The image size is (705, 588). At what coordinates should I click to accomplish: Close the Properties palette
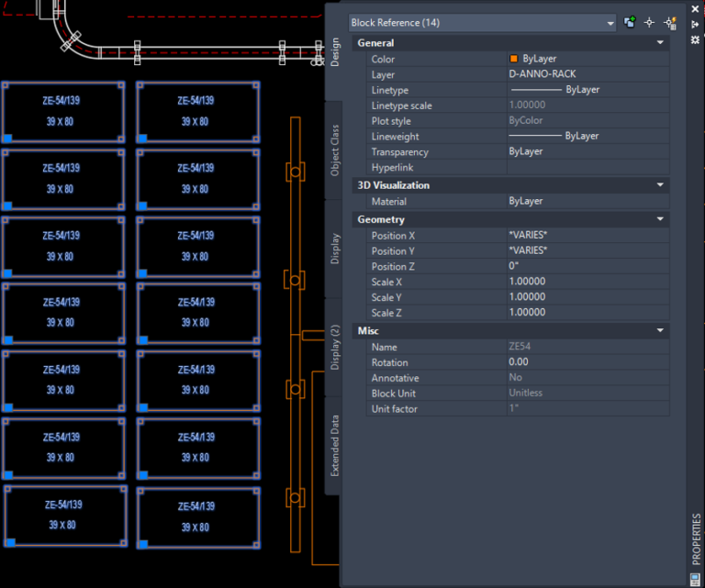pos(695,9)
